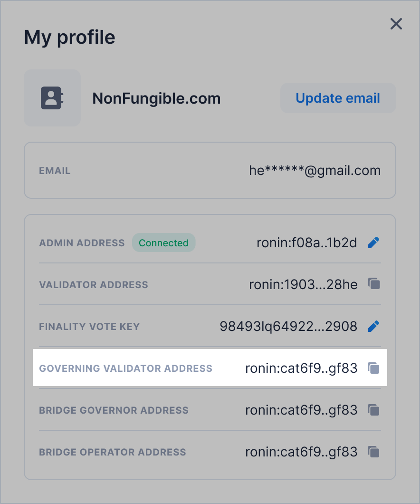Click the My profile heading

(x=69, y=37)
